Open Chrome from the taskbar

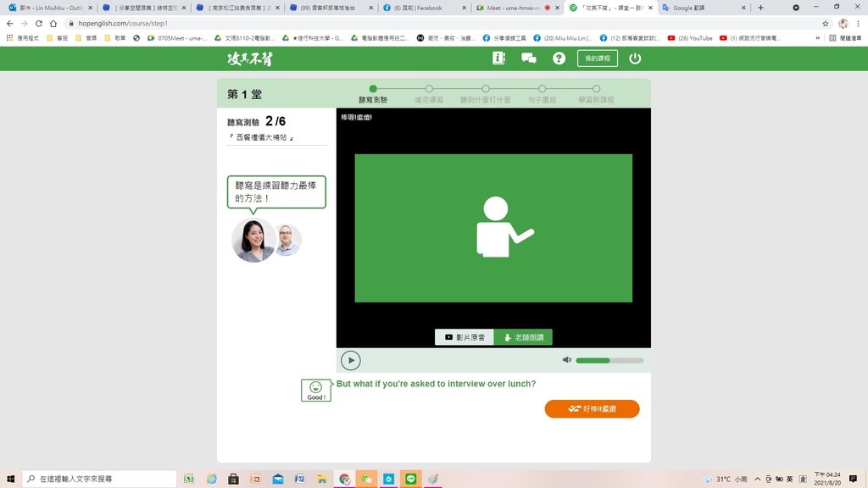(x=344, y=480)
